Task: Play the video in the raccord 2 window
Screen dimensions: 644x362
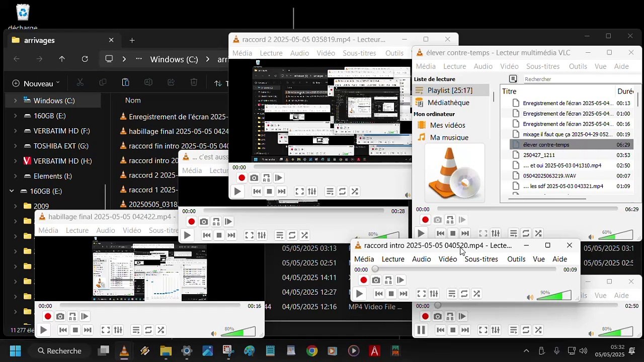Action: pos(237,192)
